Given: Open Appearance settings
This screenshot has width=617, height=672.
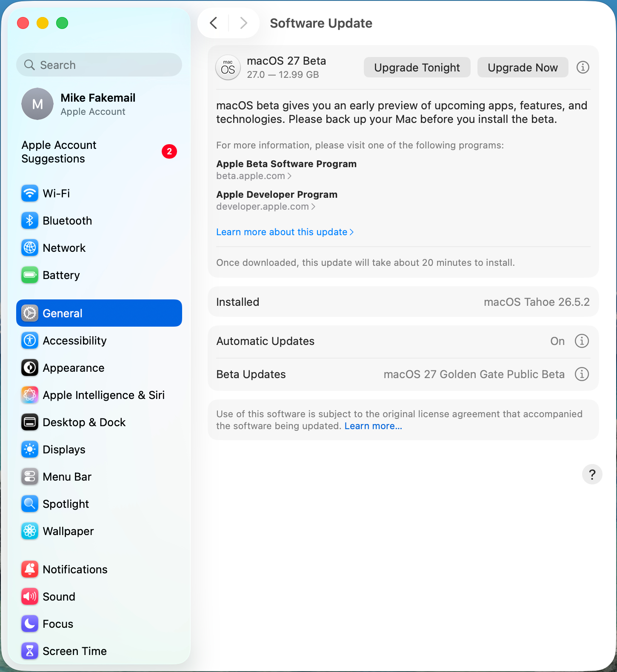Looking at the screenshot, I should (99, 368).
